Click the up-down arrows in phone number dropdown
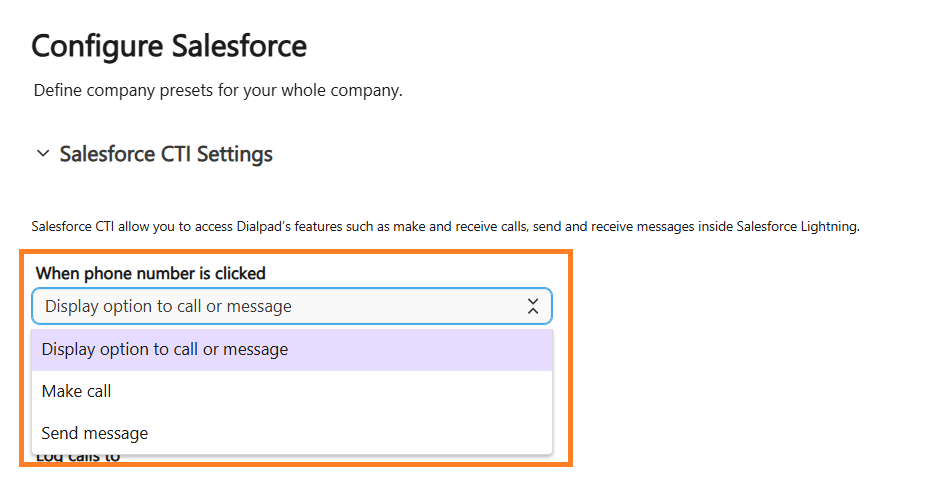Viewport: 926px width, 482px height. [533, 306]
